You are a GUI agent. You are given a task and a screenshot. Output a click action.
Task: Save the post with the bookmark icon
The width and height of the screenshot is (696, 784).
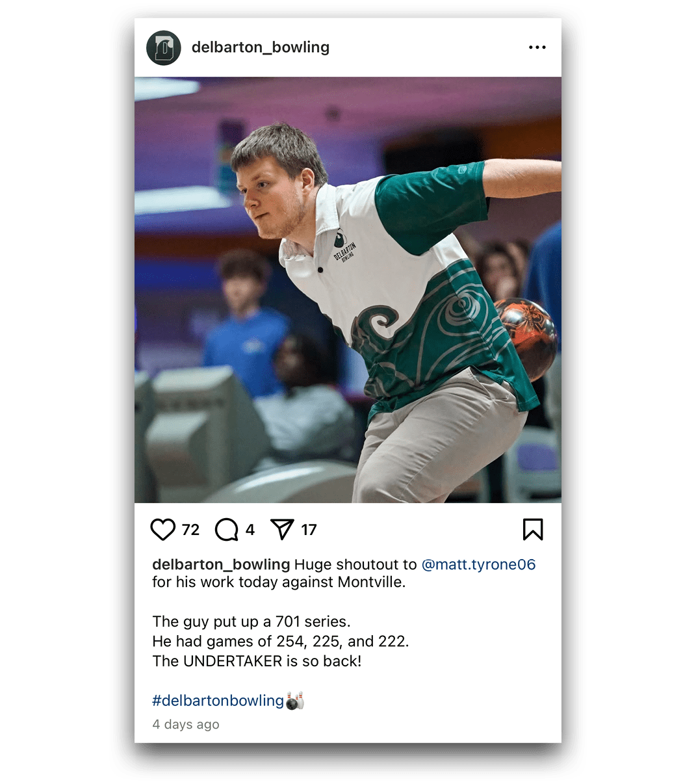click(x=533, y=529)
